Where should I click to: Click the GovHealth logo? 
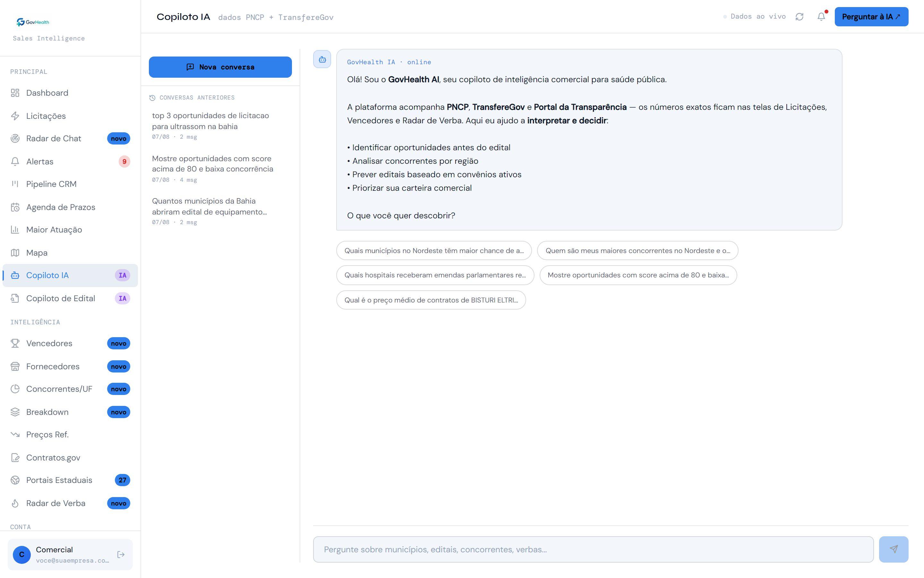click(33, 22)
